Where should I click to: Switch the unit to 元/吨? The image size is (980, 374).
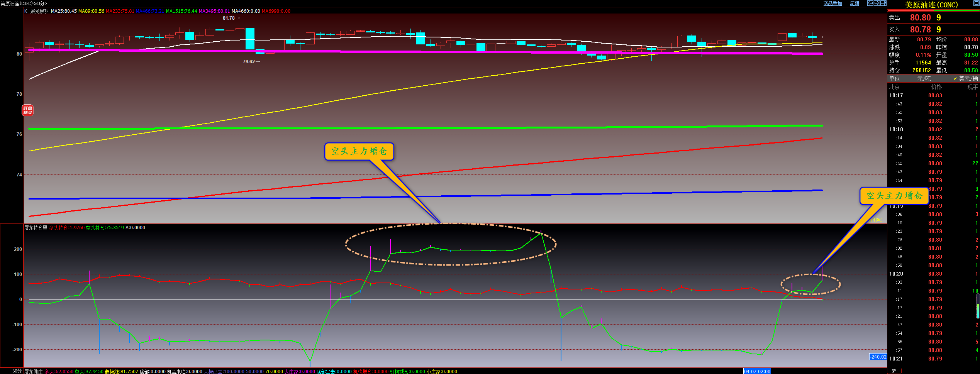(x=924, y=78)
